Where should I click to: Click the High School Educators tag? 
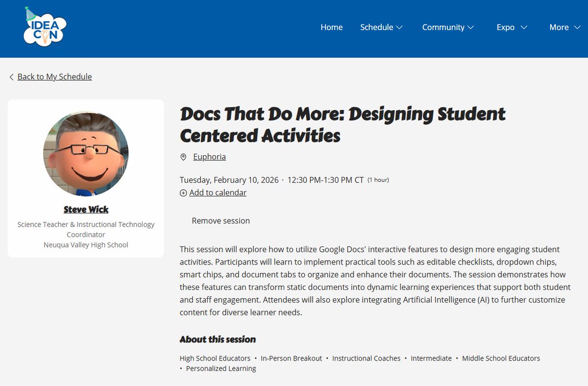(215, 359)
